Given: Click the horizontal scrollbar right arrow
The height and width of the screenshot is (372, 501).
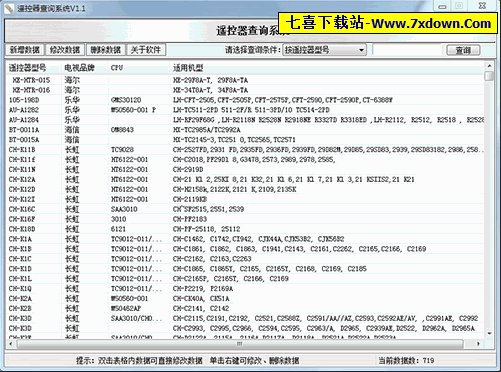Looking at the screenshot, I should (x=479, y=343).
